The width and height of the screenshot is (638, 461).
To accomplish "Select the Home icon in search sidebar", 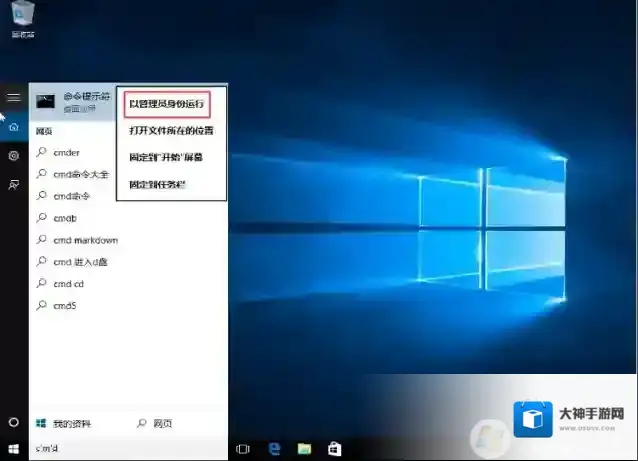I will pyautogui.click(x=14, y=127).
